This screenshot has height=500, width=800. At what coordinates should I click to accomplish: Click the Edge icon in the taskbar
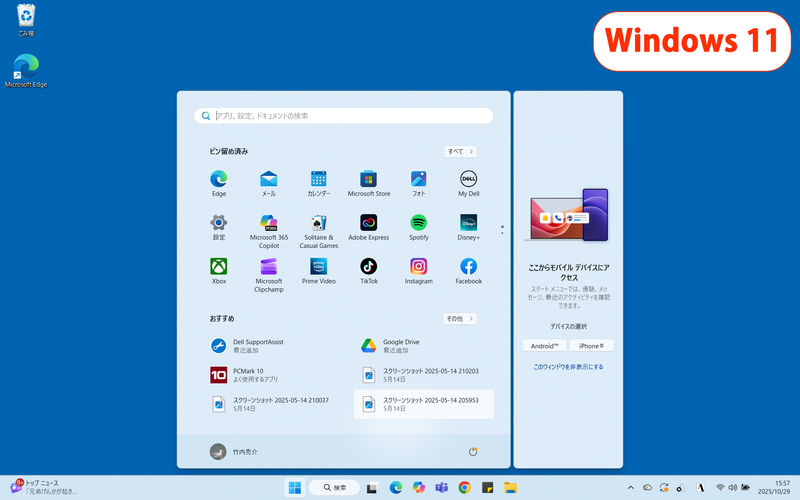click(x=395, y=488)
